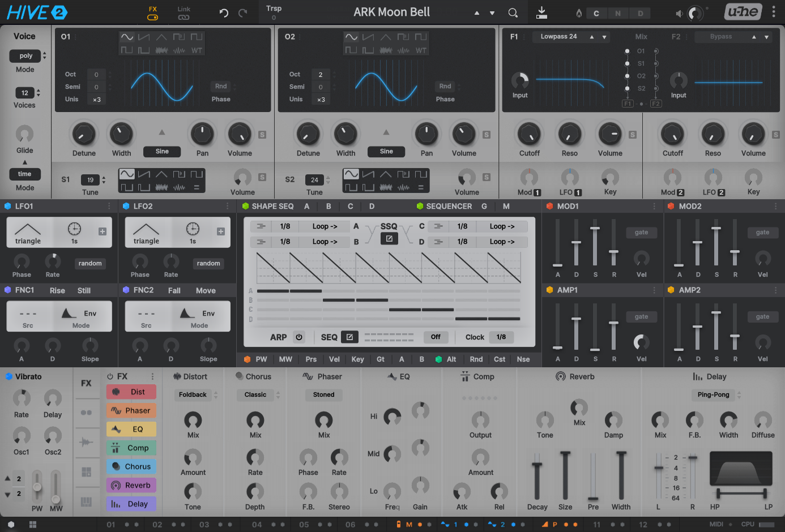Click the undo arrow icon
This screenshot has height=532, width=785.
click(224, 12)
